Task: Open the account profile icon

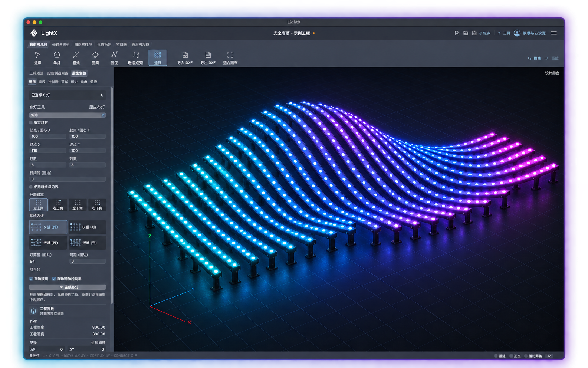Action: point(517,33)
